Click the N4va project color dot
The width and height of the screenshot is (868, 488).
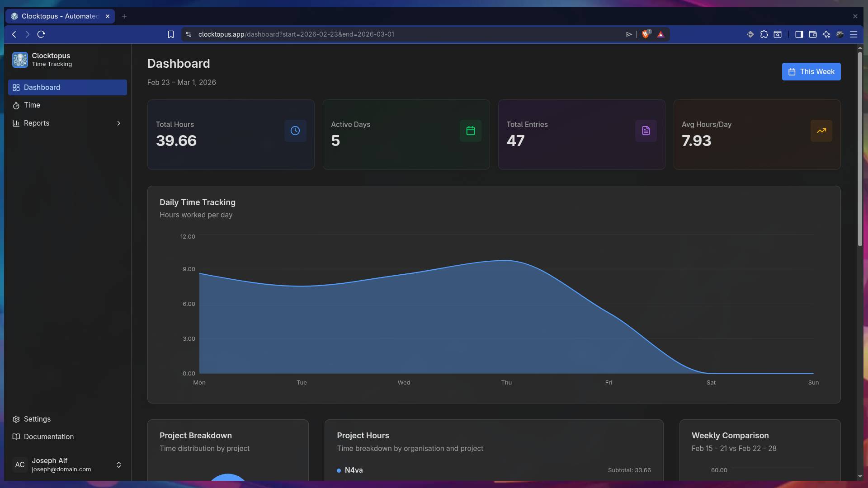tap(339, 470)
